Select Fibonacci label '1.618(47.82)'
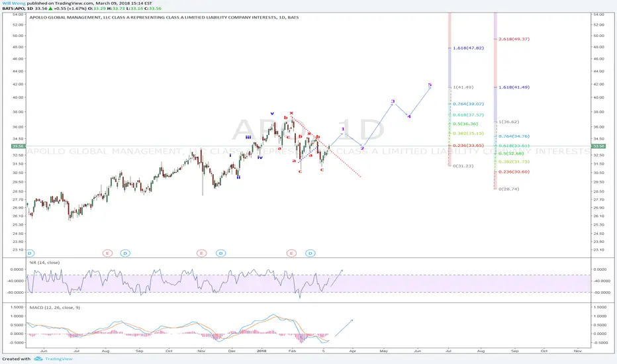617x364 pixels. (x=468, y=48)
